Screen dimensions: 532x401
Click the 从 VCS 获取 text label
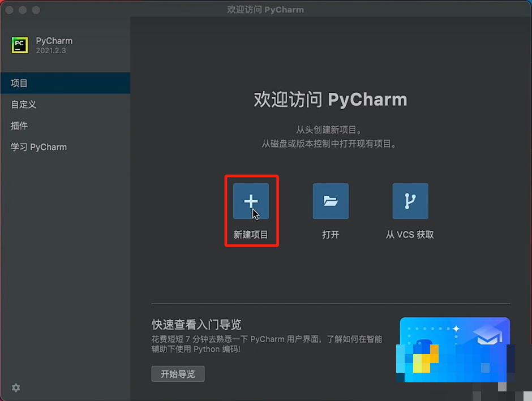[410, 235]
